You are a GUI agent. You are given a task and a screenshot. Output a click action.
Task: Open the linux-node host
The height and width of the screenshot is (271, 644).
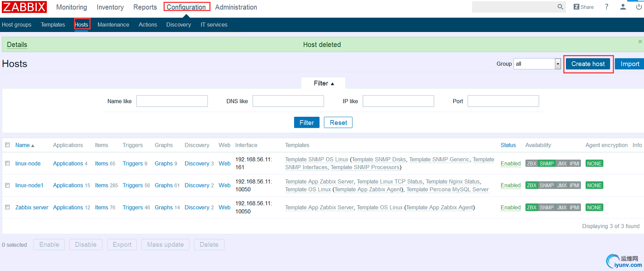[x=28, y=163]
